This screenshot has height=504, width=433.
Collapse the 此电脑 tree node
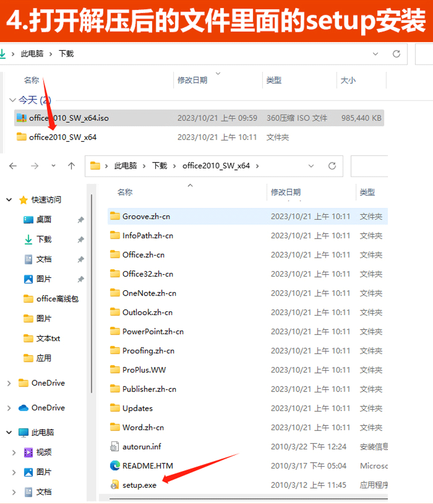(x=9, y=433)
